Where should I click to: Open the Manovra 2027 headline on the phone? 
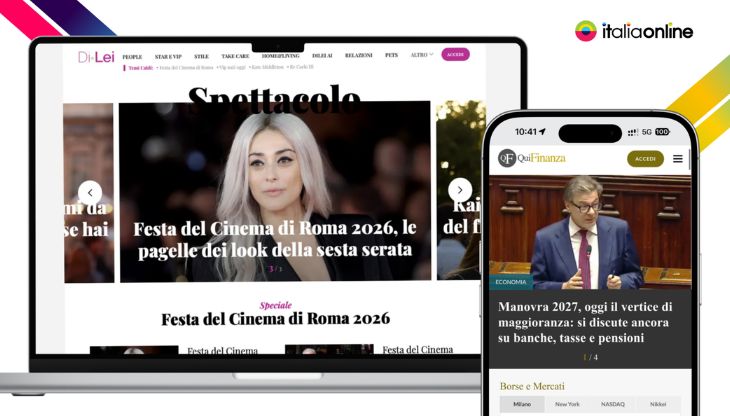585,322
